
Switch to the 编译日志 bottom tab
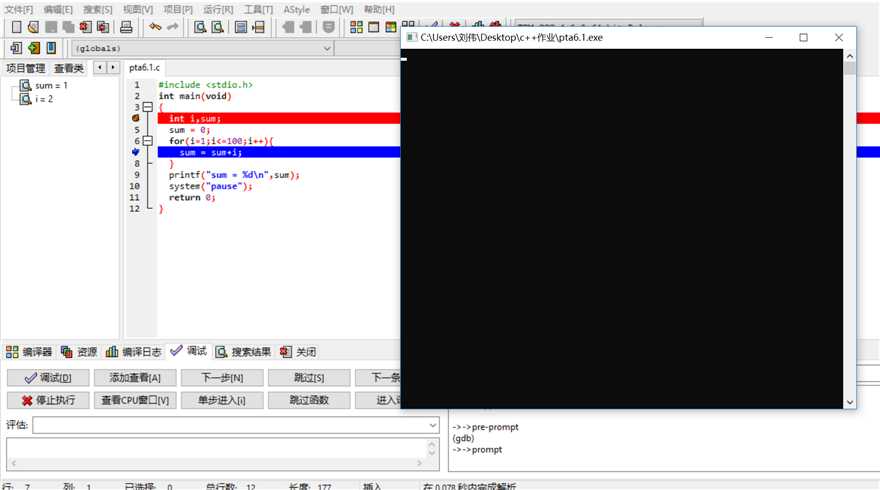coord(134,352)
